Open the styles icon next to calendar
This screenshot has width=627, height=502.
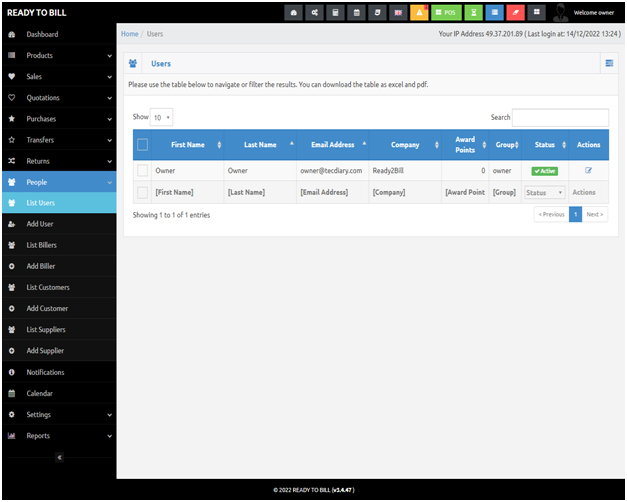[x=377, y=13]
